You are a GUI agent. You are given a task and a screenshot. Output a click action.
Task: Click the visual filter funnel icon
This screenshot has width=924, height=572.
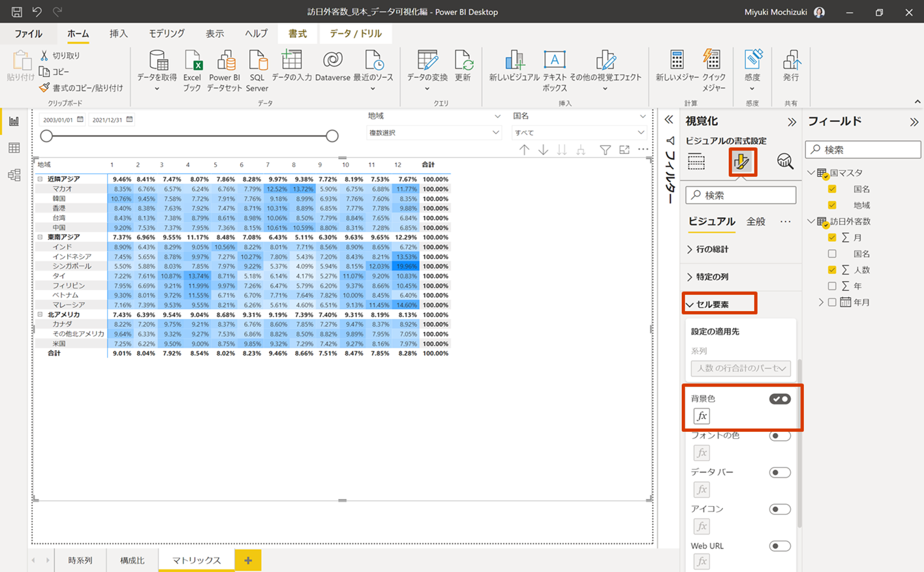tap(605, 150)
